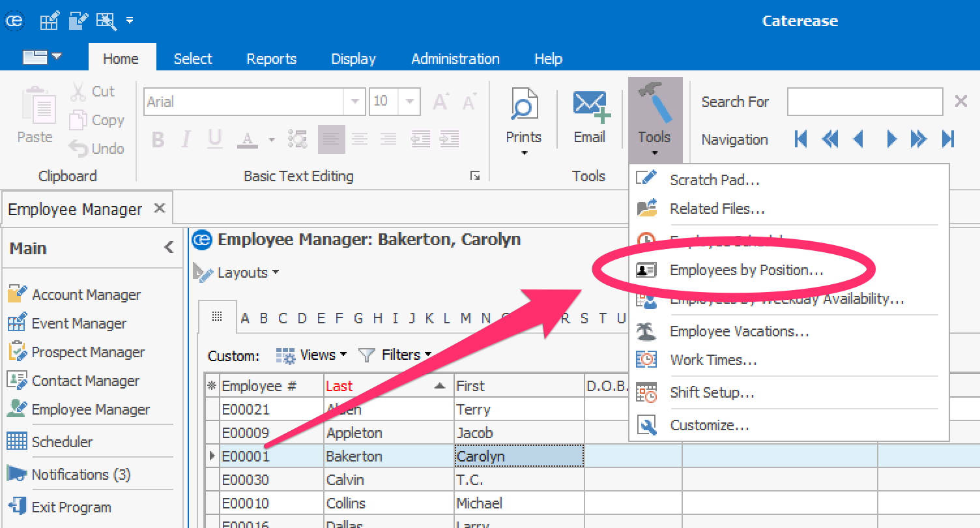Screen dimensions: 980x528
Task: Click decrease indent icon
Action: (x=420, y=139)
